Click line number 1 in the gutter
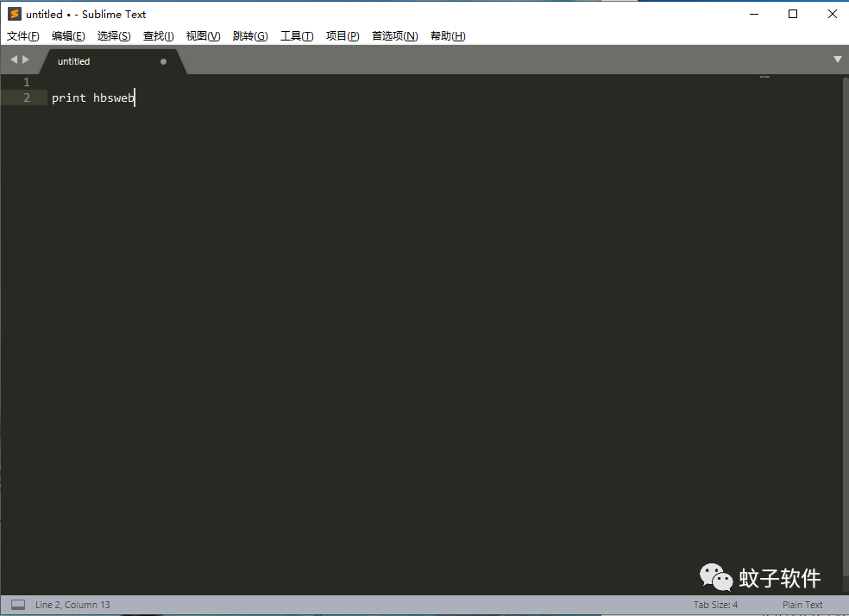Viewport: 849px width, 616px height. click(x=27, y=82)
